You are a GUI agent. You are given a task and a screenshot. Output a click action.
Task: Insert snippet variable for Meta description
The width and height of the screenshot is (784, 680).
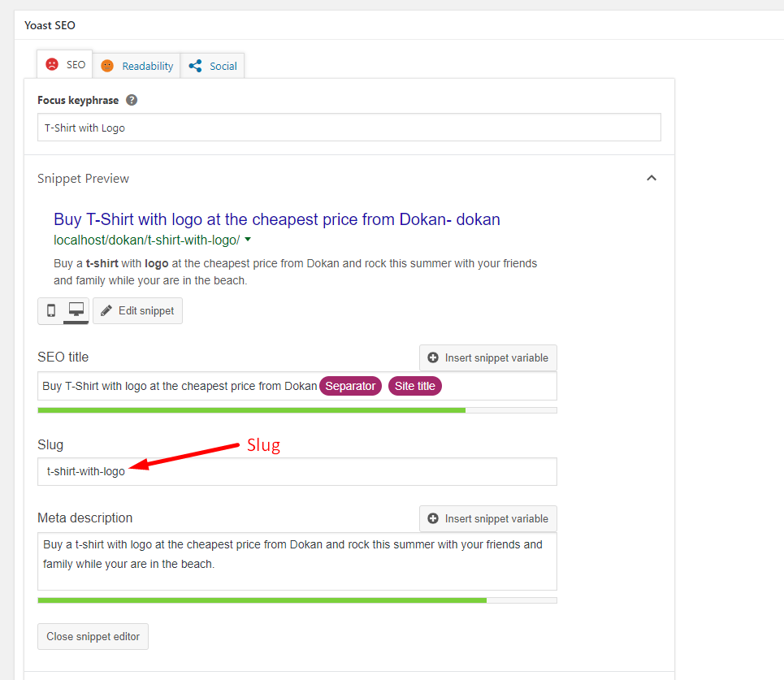click(x=488, y=518)
